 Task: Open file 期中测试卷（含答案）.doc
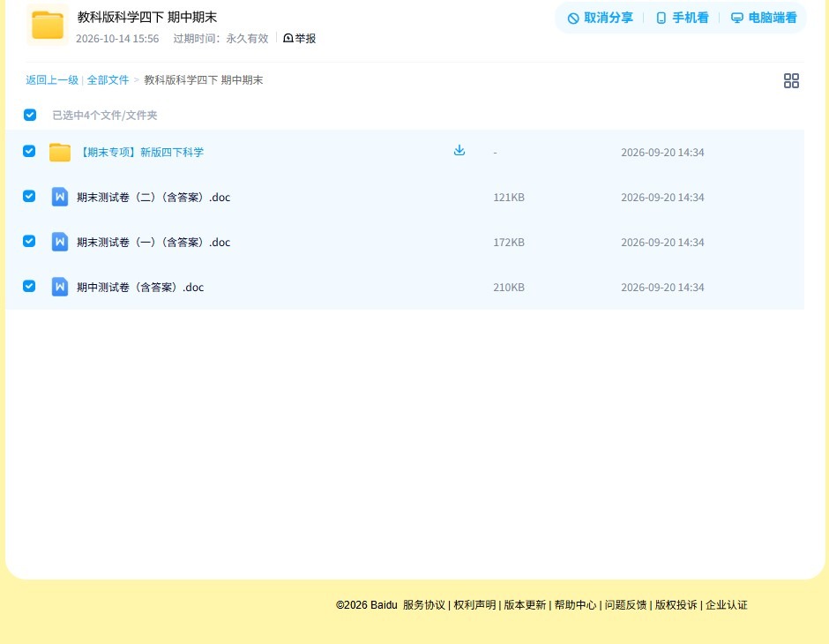tap(140, 287)
